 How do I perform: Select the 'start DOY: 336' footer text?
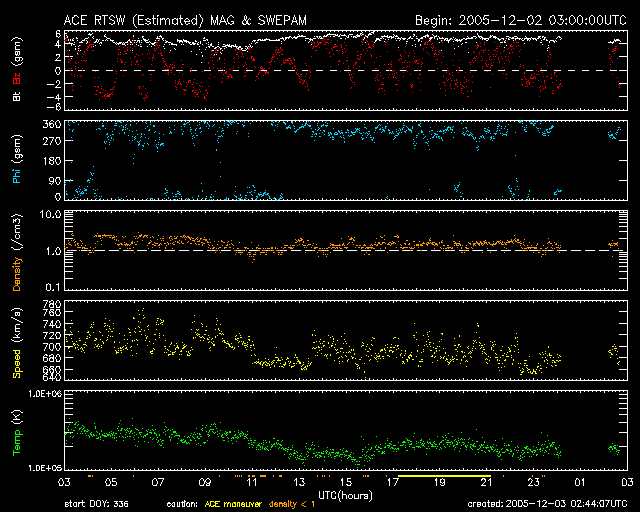[96, 504]
